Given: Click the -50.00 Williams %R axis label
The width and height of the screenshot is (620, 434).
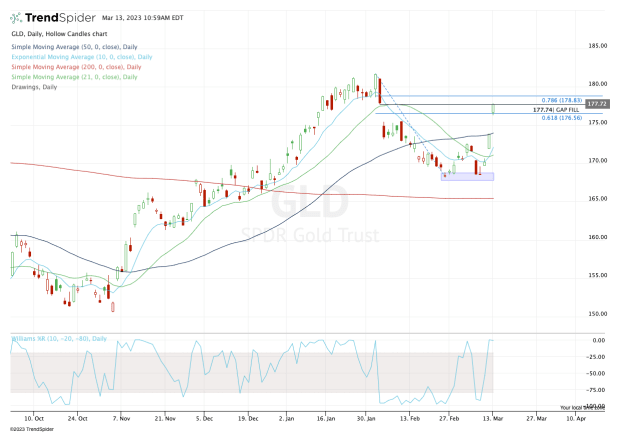Looking at the screenshot, I should [x=597, y=374].
